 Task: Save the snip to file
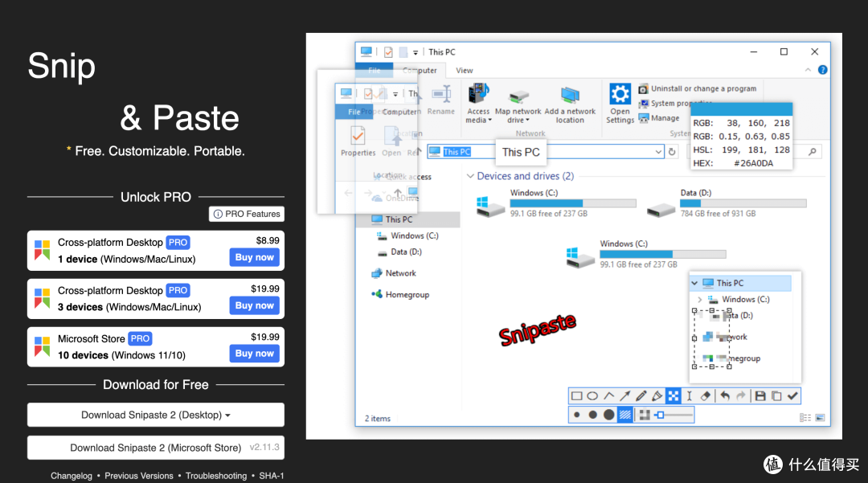coord(760,396)
